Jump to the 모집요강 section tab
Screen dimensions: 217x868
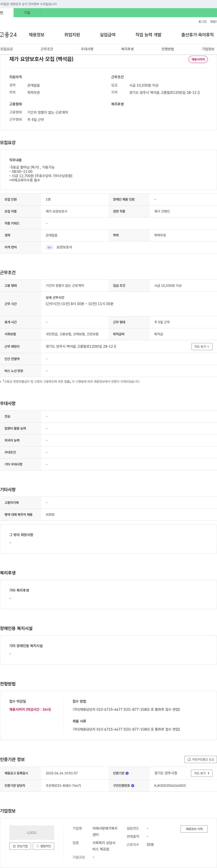[x=6, y=49]
